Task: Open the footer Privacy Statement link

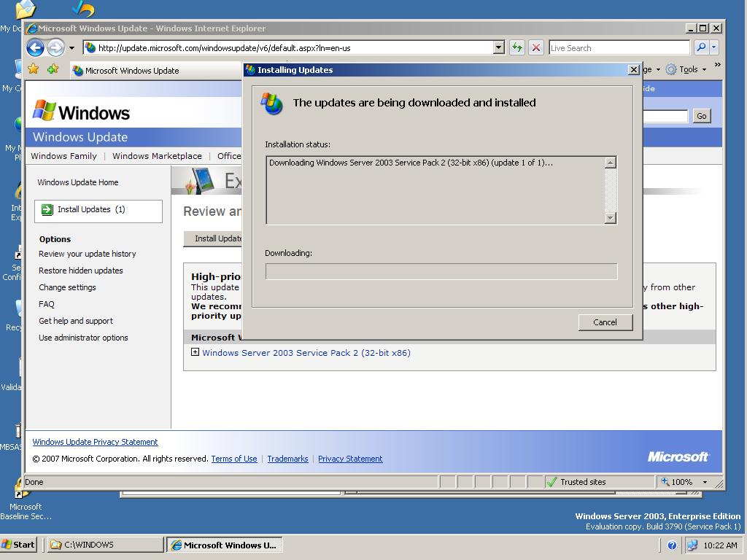Action: (x=350, y=459)
